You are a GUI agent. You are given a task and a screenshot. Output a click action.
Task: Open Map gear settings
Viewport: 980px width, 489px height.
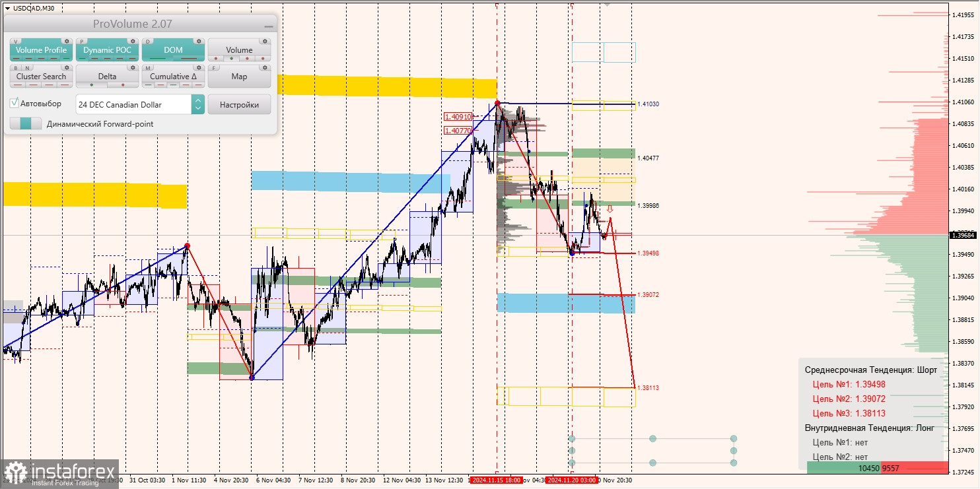pyautogui.click(x=265, y=67)
